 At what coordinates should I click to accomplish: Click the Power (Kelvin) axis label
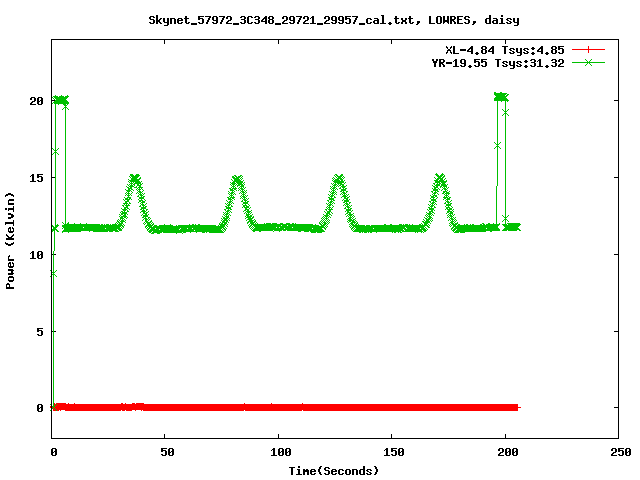(x=10, y=241)
